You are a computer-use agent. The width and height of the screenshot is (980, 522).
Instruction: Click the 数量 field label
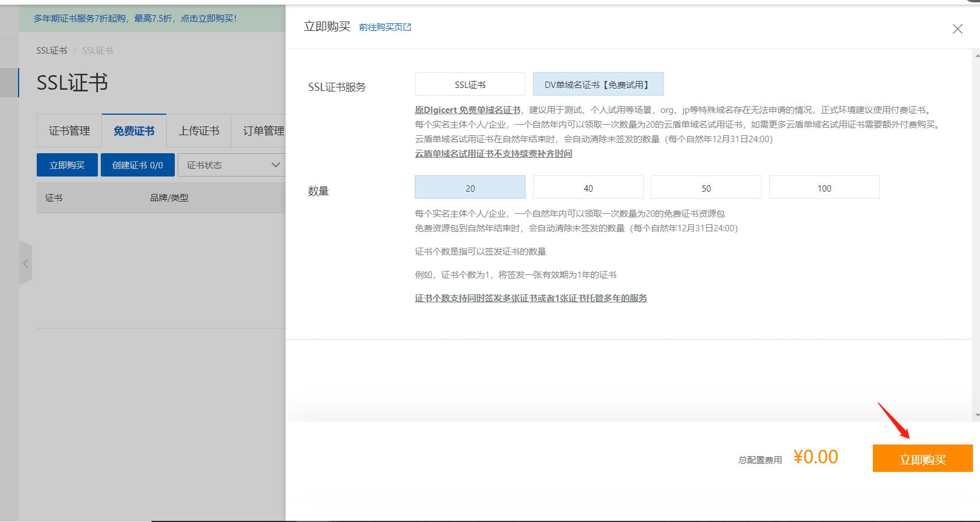coord(318,191)
